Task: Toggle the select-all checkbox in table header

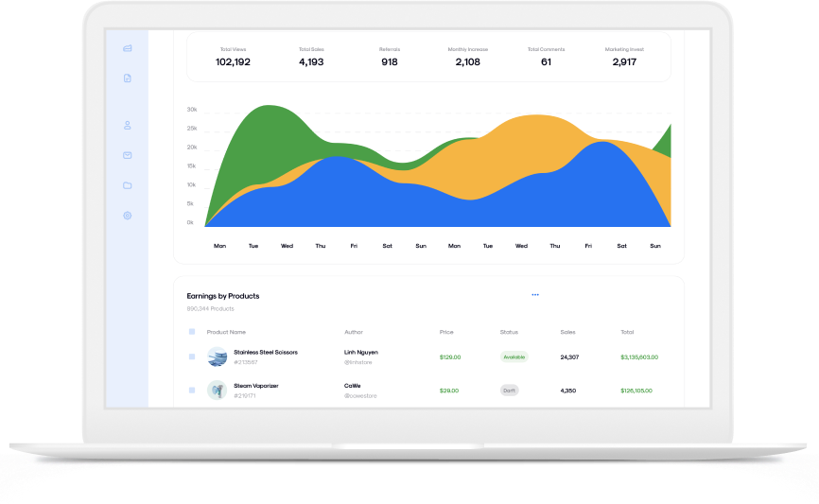Action: point(192,332)
